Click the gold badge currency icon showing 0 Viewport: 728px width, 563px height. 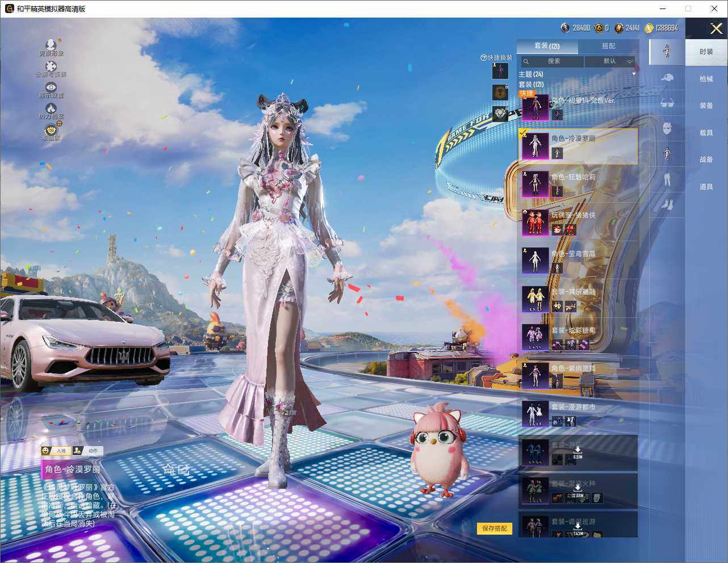pyautogui.click(x=599, y=28)
